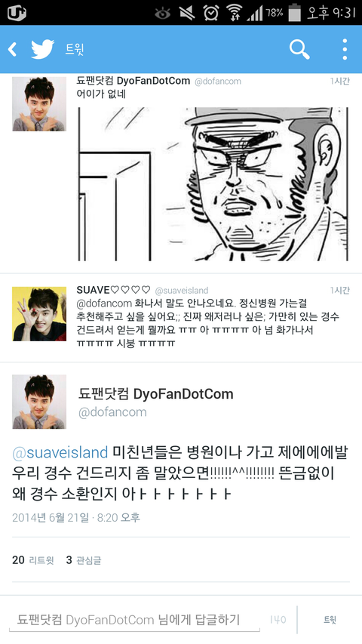This screenshot has width=362, height=644.
Task: View the 20 리트윗 list
Action: [33, 559]
